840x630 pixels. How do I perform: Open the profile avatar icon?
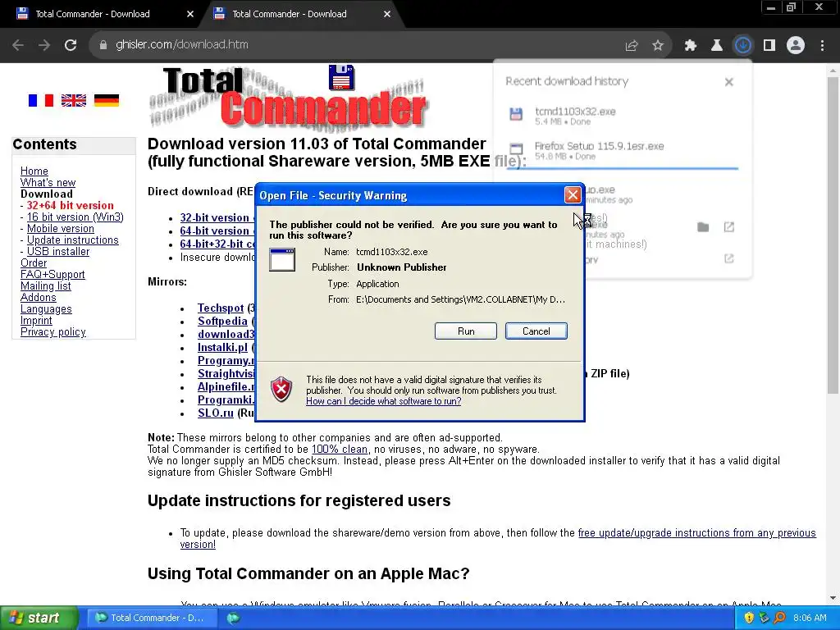pos(796,46)
